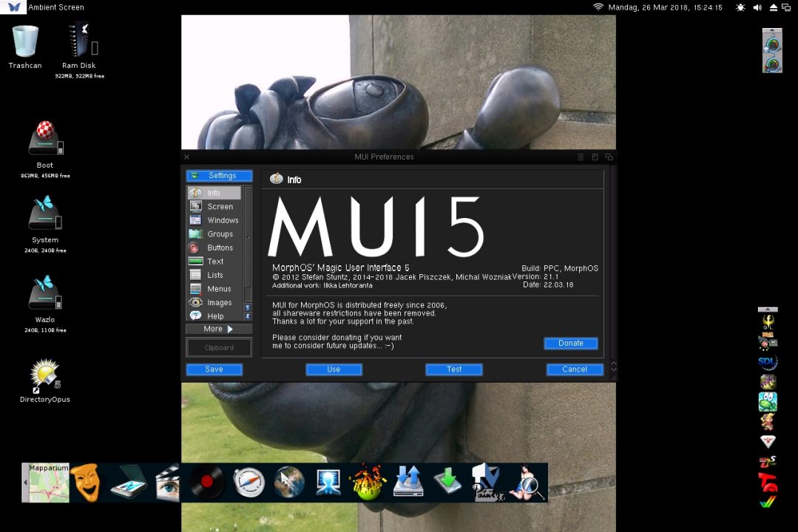Click the MUI Preferences window title bar
The height and width of the screenshot is (532, 798).
click(384, 157)
